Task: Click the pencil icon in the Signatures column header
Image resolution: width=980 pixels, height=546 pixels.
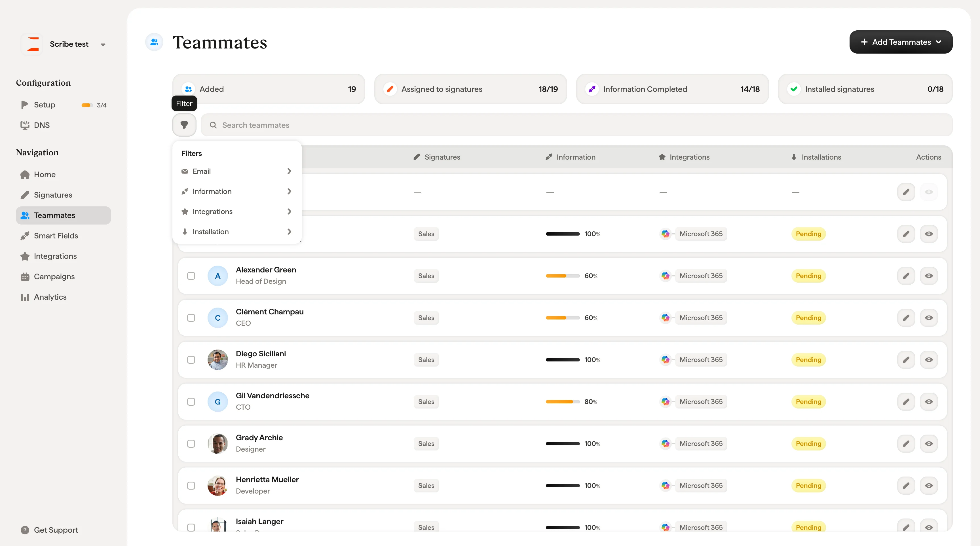Action: tap(417, 157)
